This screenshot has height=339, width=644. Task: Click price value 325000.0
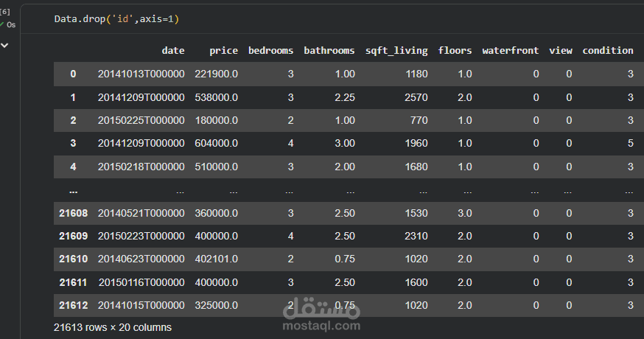pos(217,306)
